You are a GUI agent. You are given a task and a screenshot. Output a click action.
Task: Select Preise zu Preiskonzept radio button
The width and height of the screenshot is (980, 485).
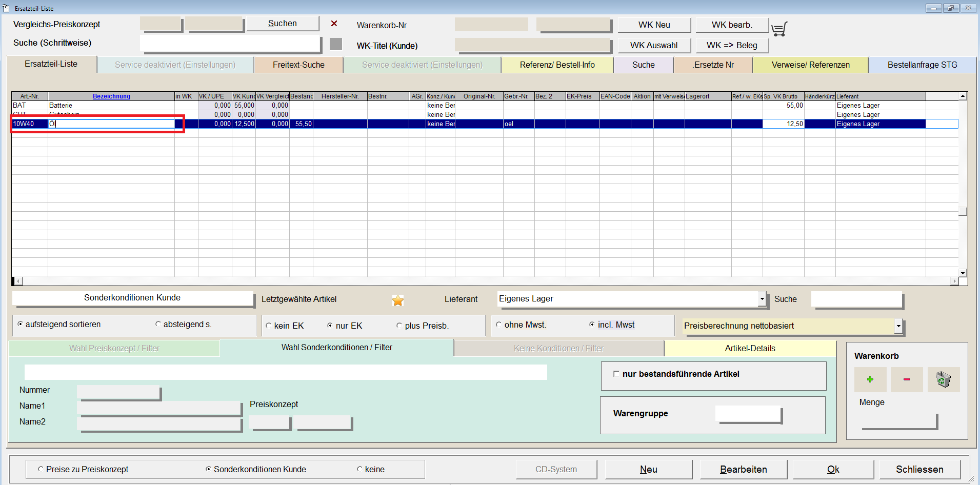coord(41,469)
